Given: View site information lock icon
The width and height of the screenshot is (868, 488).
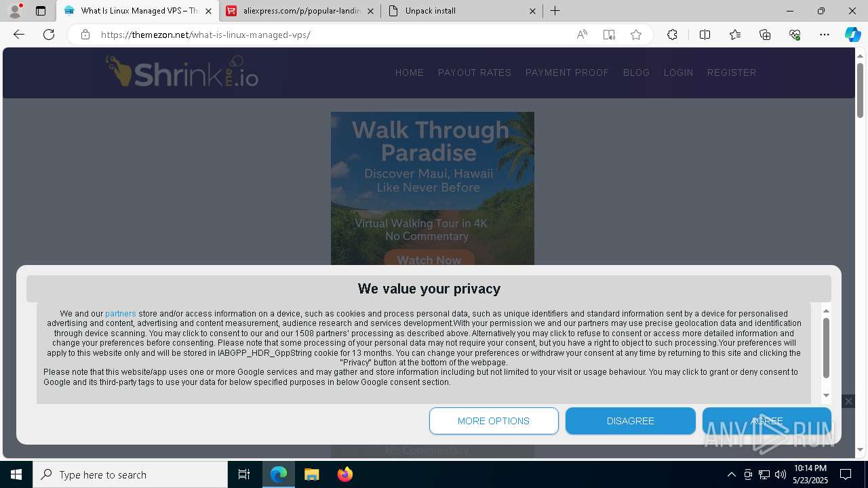Looking at the screenshot, I should click(x=85, y=35).
